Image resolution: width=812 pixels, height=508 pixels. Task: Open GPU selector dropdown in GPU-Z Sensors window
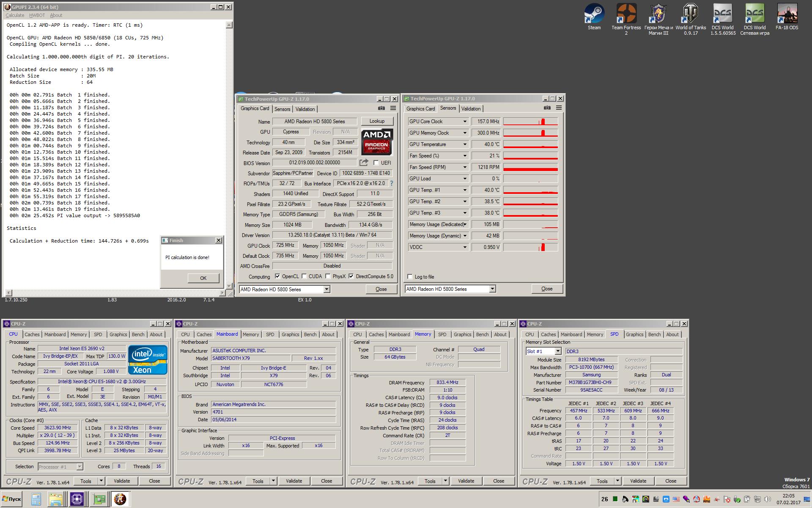pyautogui.click(x=492, y=289)
